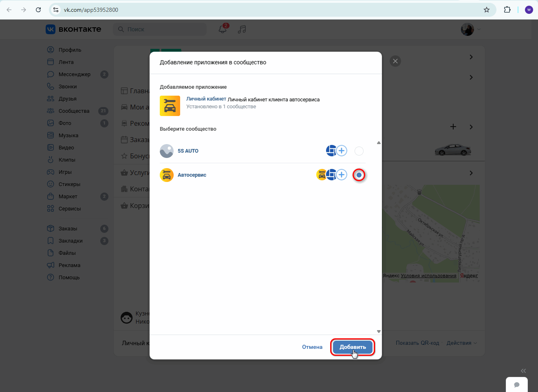538x392 pixels.
Task: Open the Сервисы menu item
Action: pyautogui.click(x=69, y=208)
